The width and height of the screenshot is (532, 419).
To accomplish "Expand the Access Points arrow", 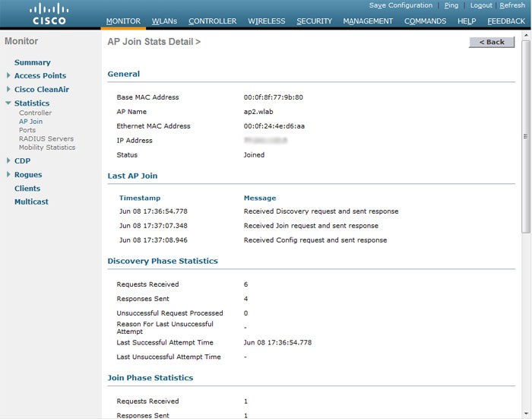I will 8,75.
